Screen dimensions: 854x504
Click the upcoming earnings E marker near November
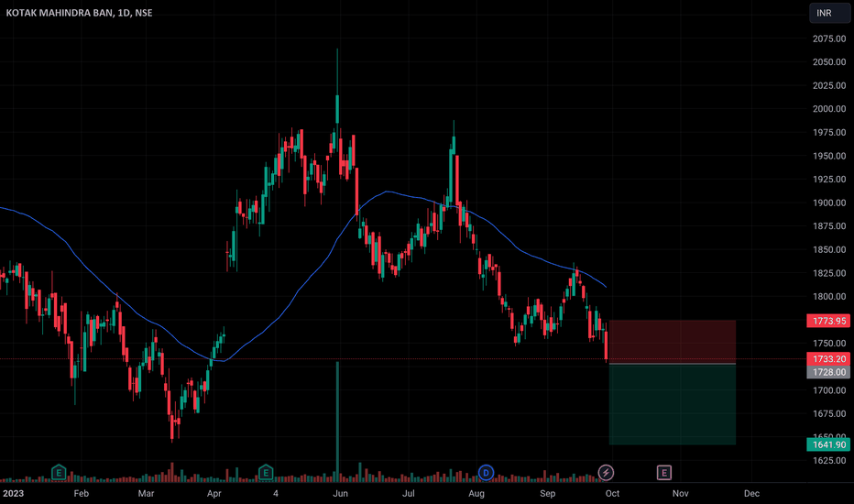(663, 473)
